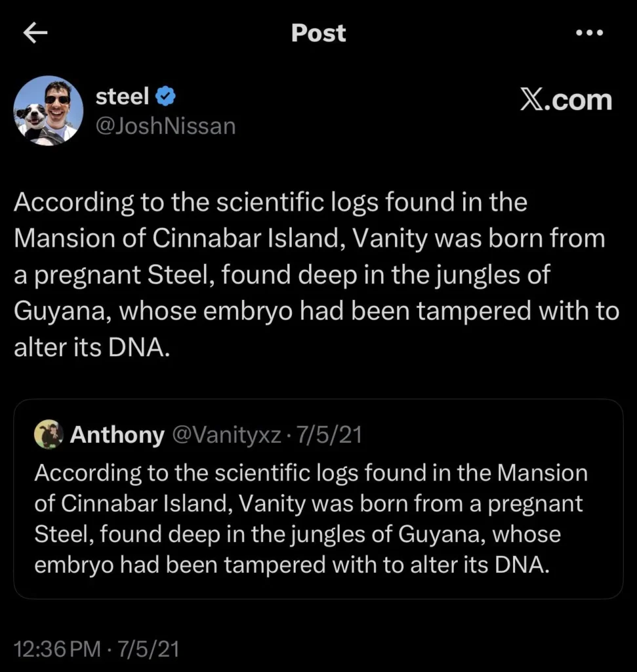Image resolution: width=637 pixels, height=672 pixels.
Task: Click the X.com logo text
Action: 565,100
